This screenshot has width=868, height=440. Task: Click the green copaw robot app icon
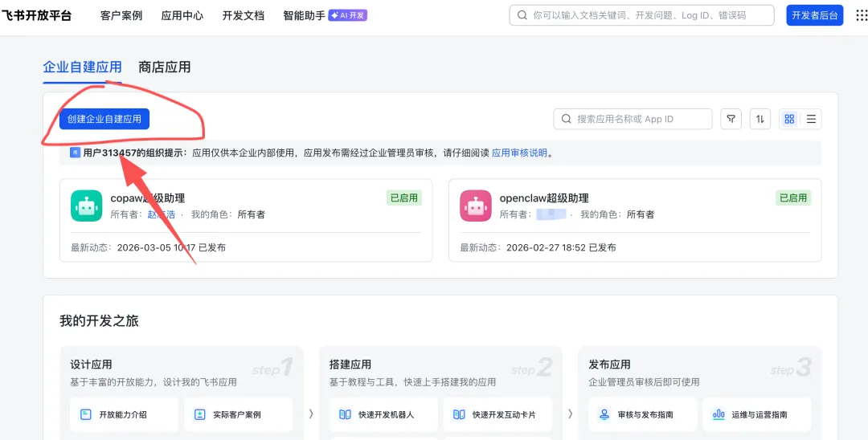click(x=86, y=206)
